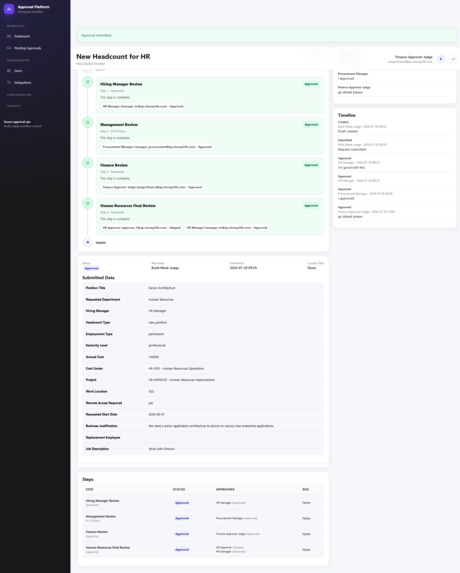The image size is (460, 573).
Task: Click the Approved badge on Management Review
Action: [x=311, y=125]
